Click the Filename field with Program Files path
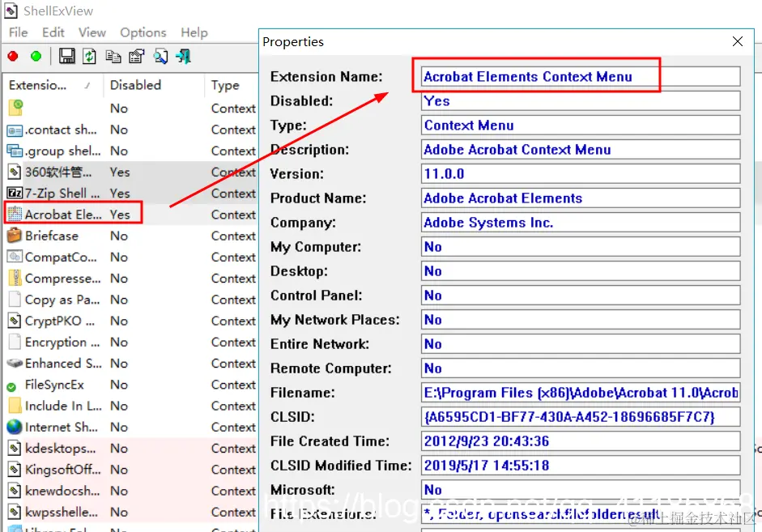Screen dimensions: 762x532 tap(581, 393)
